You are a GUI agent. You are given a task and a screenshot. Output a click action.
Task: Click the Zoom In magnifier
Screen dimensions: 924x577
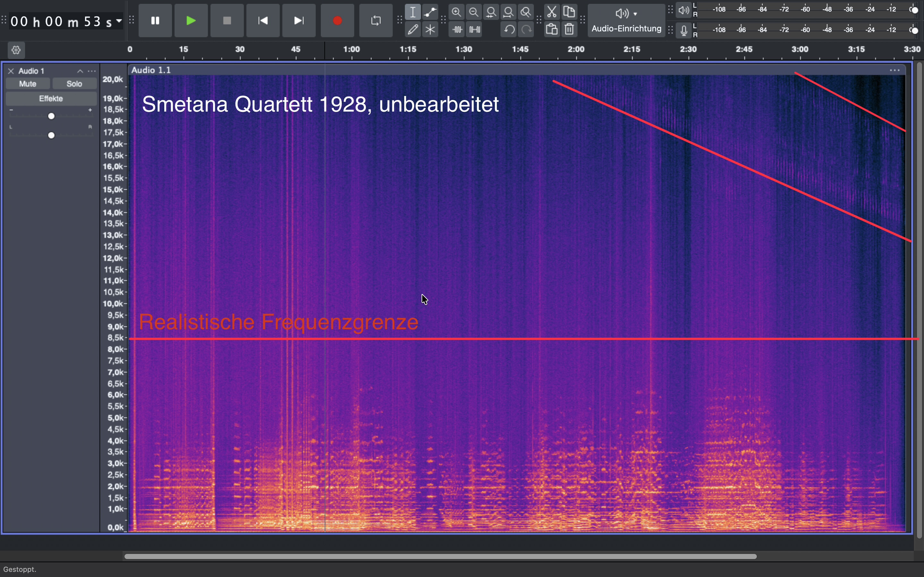[x=457, y=12]
